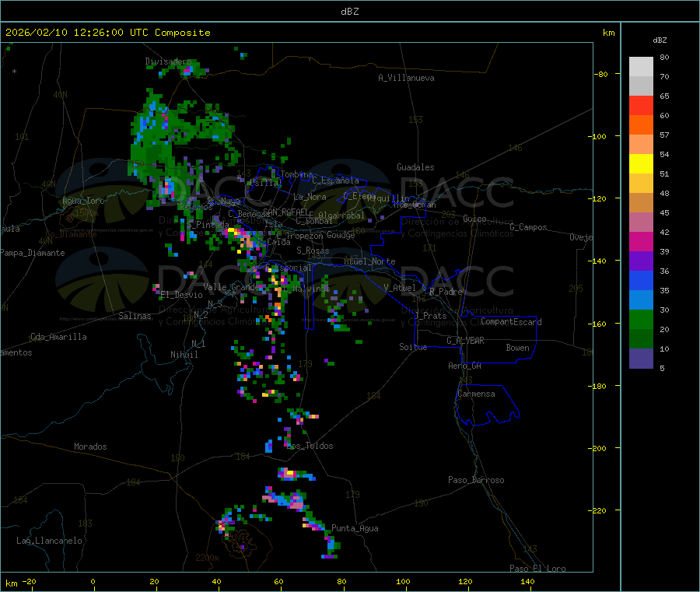Viewport: 700px width, 592px height.
Task: Select the Agua_Toro label
Action: (83, 201)
